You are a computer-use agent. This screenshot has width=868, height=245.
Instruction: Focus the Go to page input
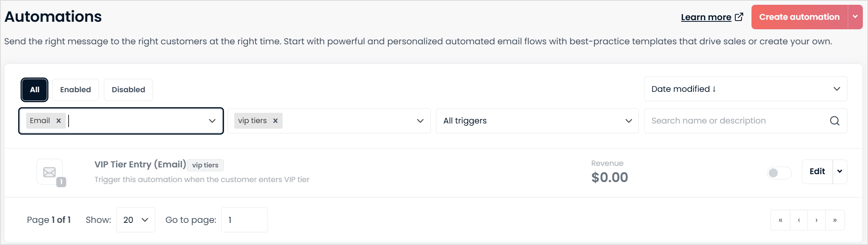245,220
